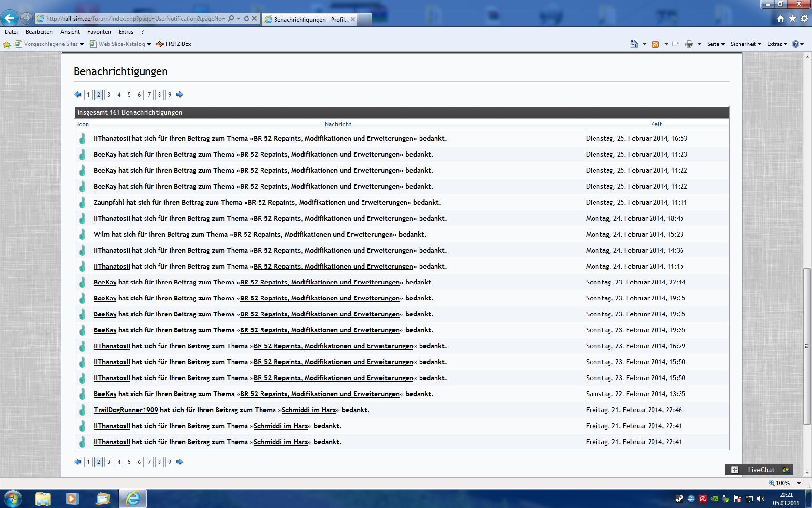
Task: Refresh the page with the reload icon
Action: pos(246,18)
